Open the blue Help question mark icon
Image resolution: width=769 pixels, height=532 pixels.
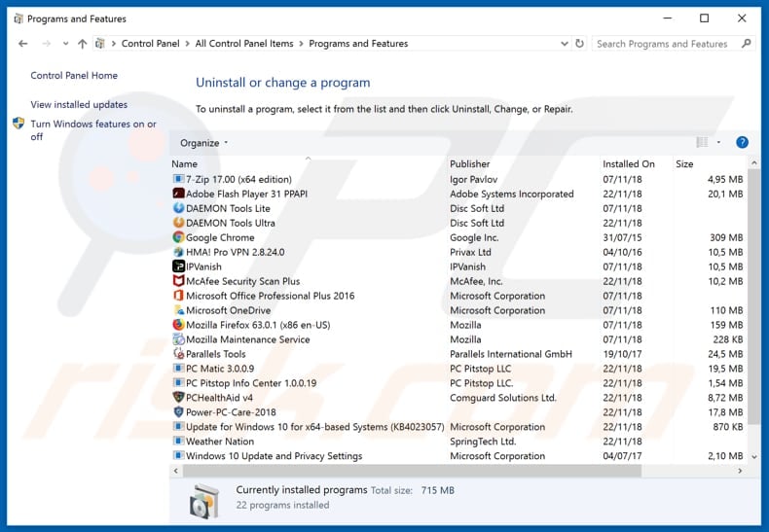742,143
